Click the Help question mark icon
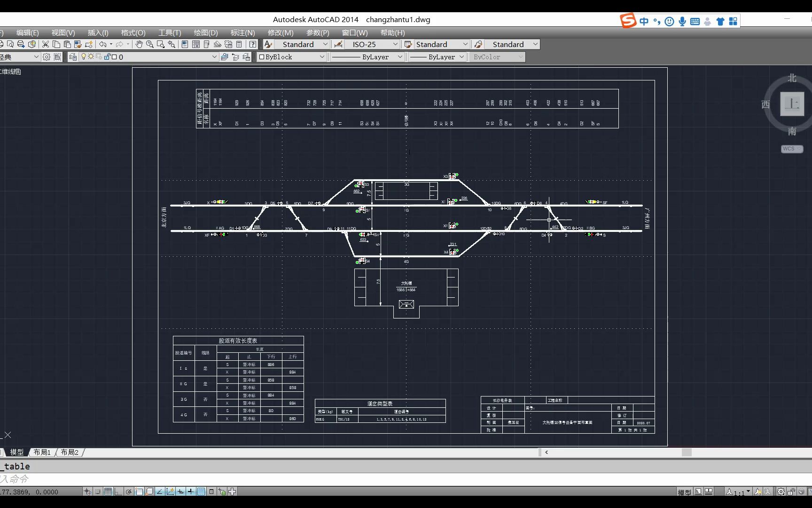This screenshot has width=812, height=508. pyautogui.click(x=253, y=44)
